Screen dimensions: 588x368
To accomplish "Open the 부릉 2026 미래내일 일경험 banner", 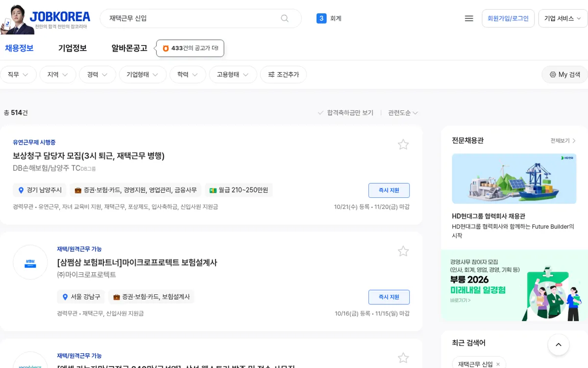I will [x=514, y=286].
